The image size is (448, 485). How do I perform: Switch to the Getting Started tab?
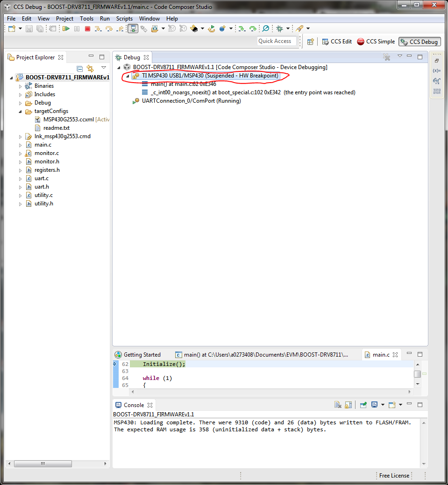[138, 355]
